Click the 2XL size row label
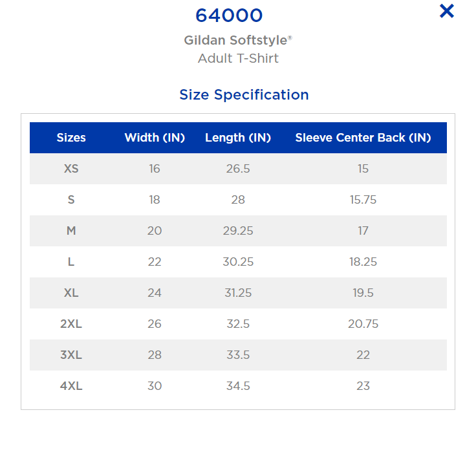The image size is (476, 452). click(71, 324)
